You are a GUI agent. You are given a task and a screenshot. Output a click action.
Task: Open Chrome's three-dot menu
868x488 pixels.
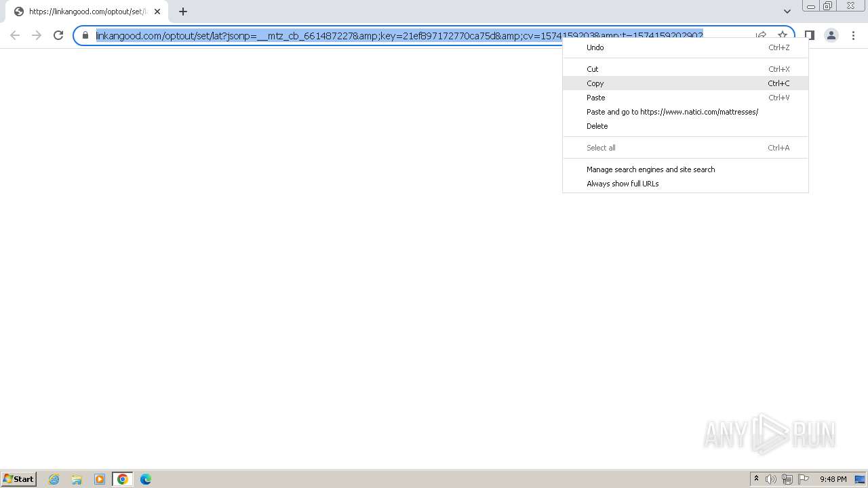(853, 35)
